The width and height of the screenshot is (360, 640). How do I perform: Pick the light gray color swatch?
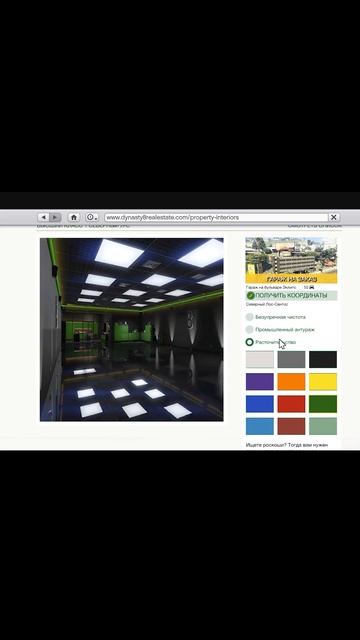coord(260,360)
